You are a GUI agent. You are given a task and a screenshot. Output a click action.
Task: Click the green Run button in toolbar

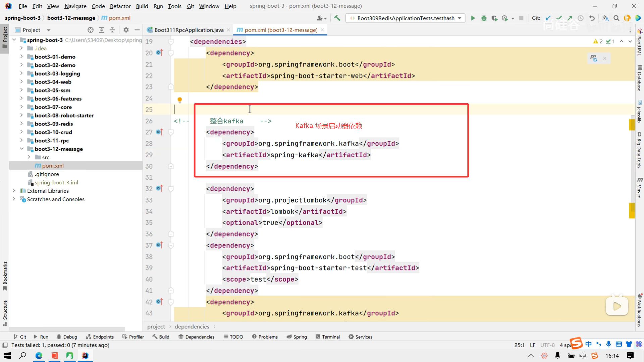(473, 18)
